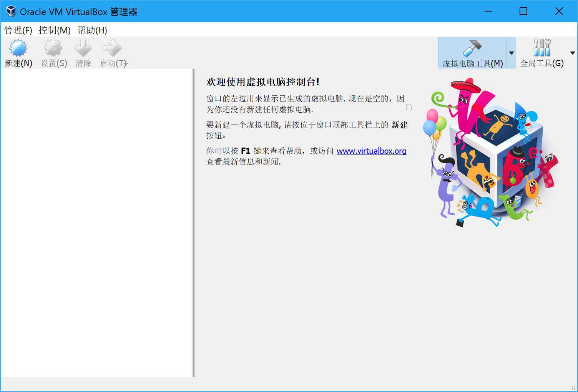Screen dimensions: 578x392
Task: Click the splitter between list and welcome pane
Action: (x=194, y=223)
